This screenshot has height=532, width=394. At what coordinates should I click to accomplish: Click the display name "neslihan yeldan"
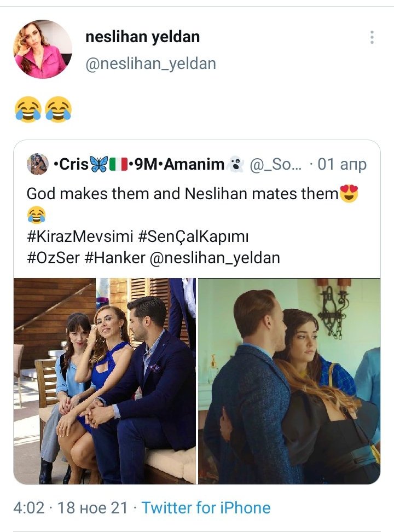pos(142,37)
